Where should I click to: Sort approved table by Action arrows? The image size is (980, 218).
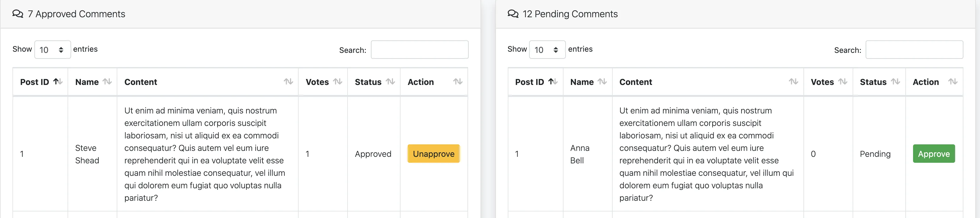click(457, 82)
